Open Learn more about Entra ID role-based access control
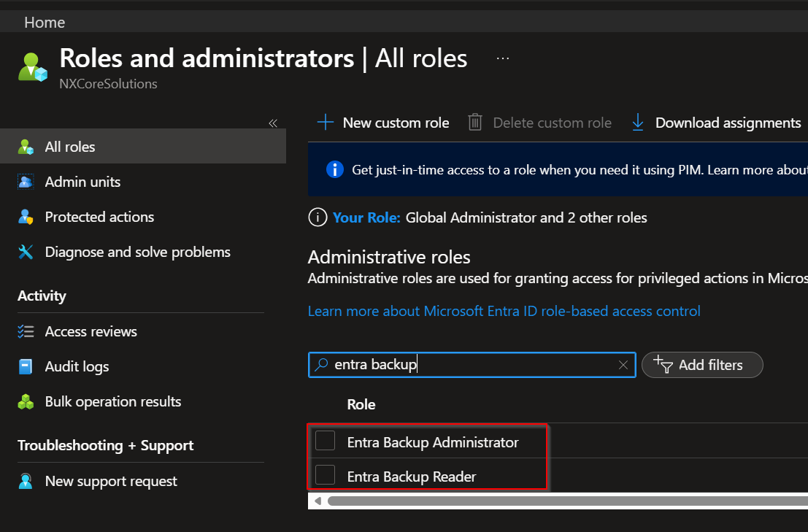 [x=504, y=311]
